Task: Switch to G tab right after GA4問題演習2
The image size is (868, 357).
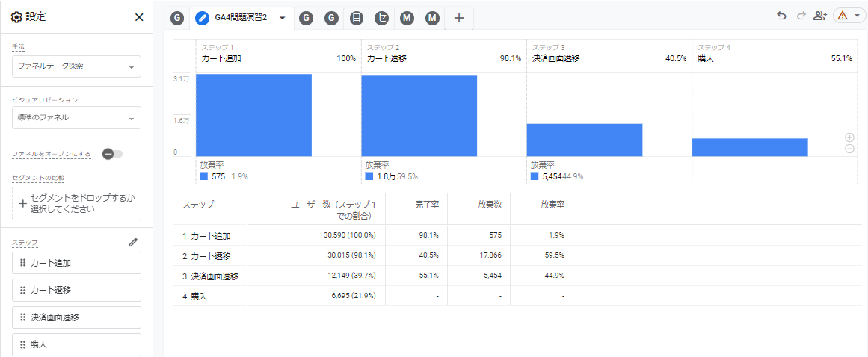Action: click(306, 18)
